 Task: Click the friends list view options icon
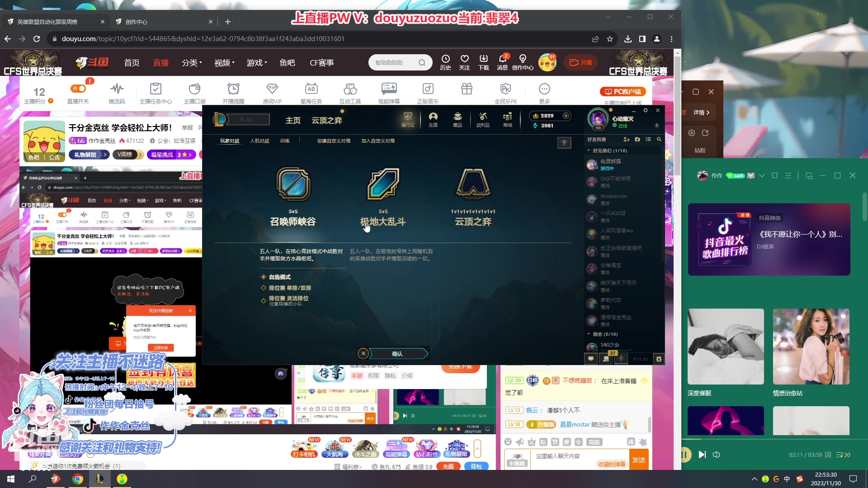[x=648, y=139]
